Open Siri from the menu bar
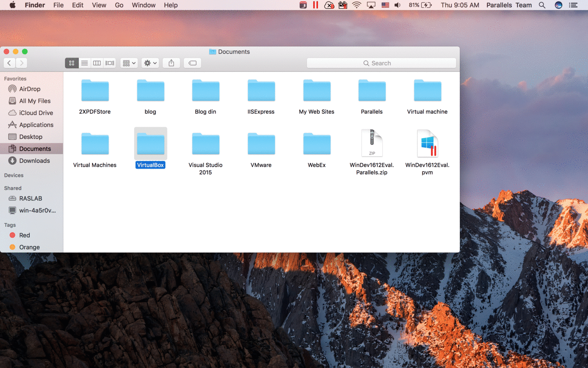The width and height of the screenshot is (588, 368). pos(559,5)
